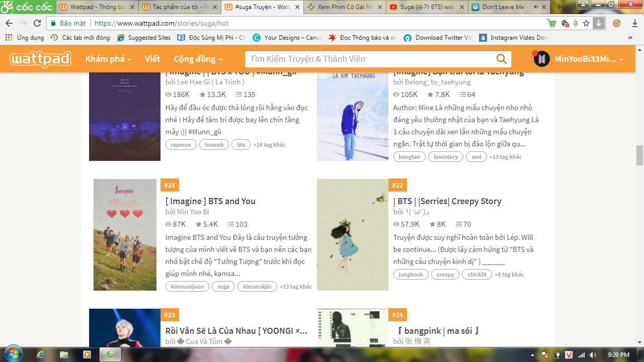Open story [ Imagine ] BTS and You
The height and width of the screenshot is (362, 644).
210,201
